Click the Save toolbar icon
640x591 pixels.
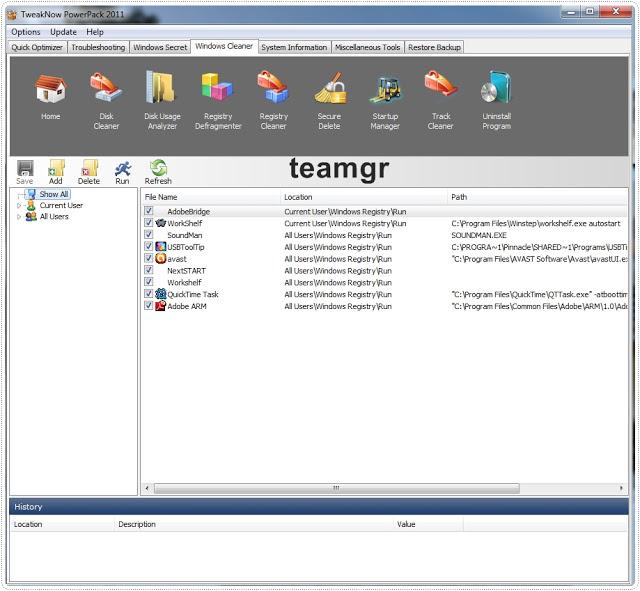coord(25,168)
